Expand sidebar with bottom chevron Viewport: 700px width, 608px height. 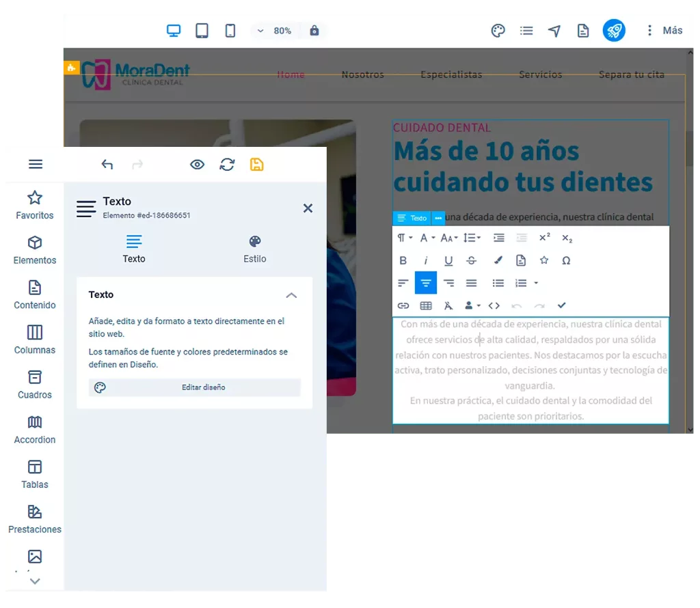[x=35, y=581]
